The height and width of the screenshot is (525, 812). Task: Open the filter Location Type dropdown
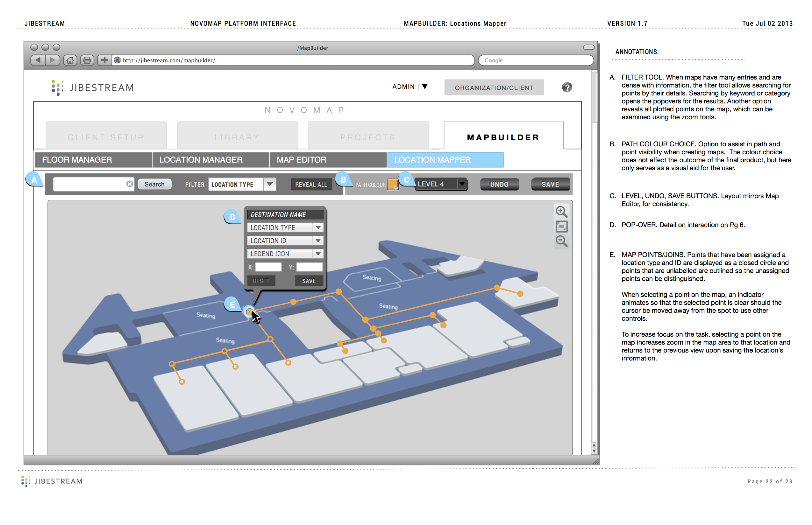point(242,185)
